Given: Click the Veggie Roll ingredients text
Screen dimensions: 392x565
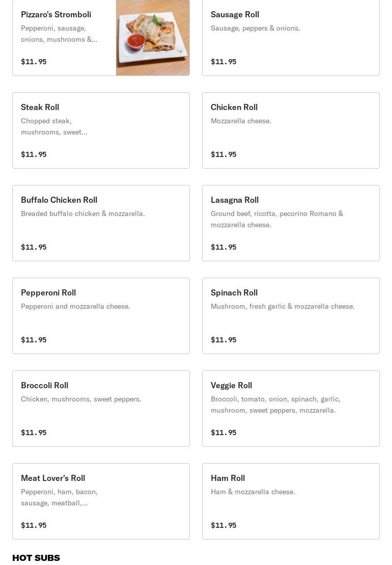Looking at the screenshot, I should pyautogui.click(x=275, y=405).
